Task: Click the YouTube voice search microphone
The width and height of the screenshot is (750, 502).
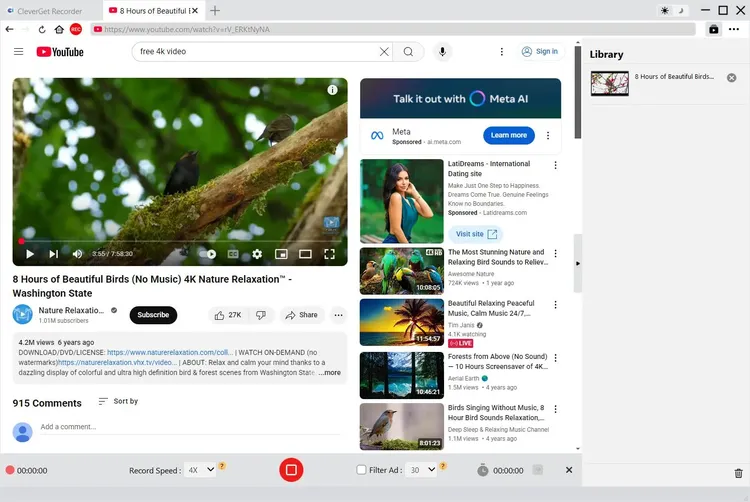Action: point(442,52)
